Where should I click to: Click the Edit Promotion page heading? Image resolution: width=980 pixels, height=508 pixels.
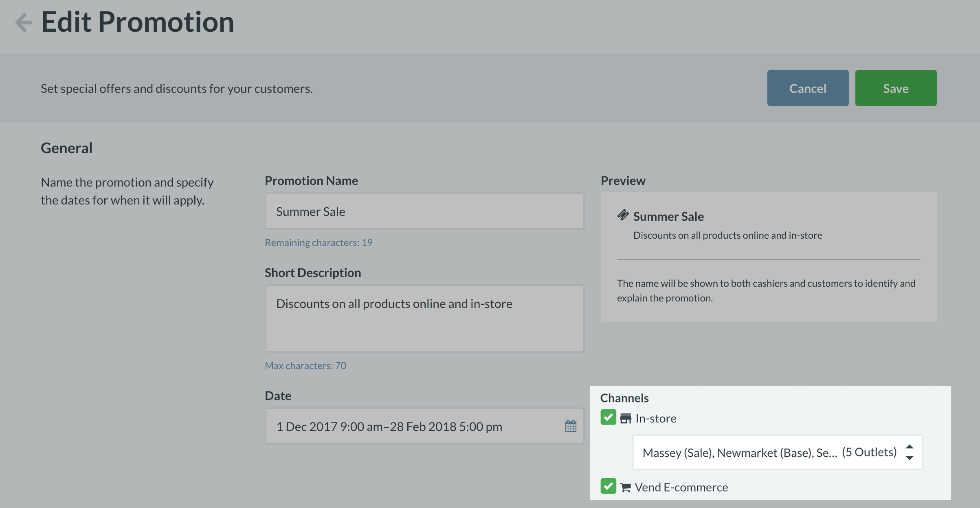tap(138, 22)
